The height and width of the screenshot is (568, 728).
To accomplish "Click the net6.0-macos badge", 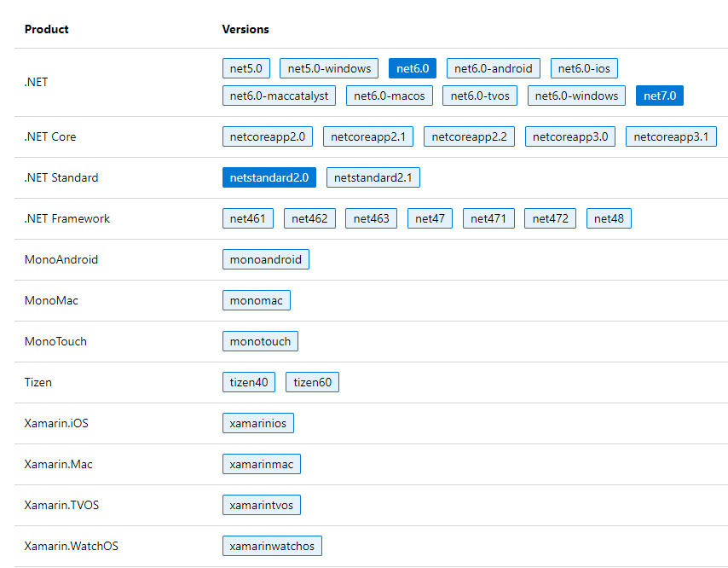I will click(390, 96).
